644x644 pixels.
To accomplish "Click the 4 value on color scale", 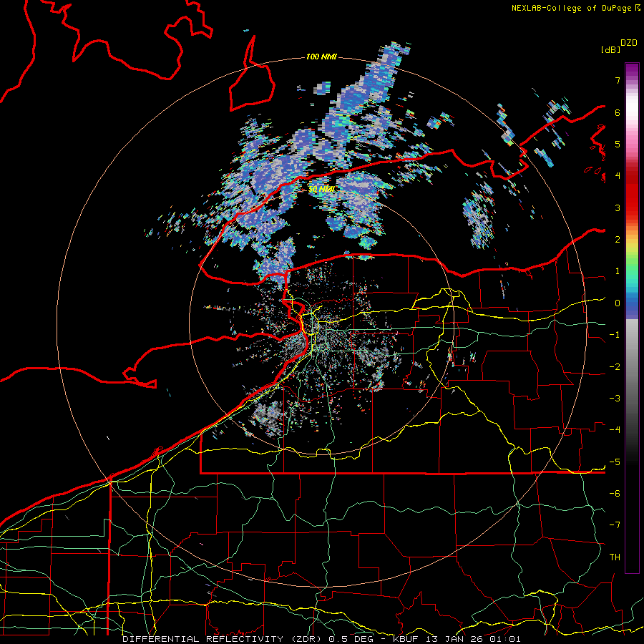I will [618, 176].
